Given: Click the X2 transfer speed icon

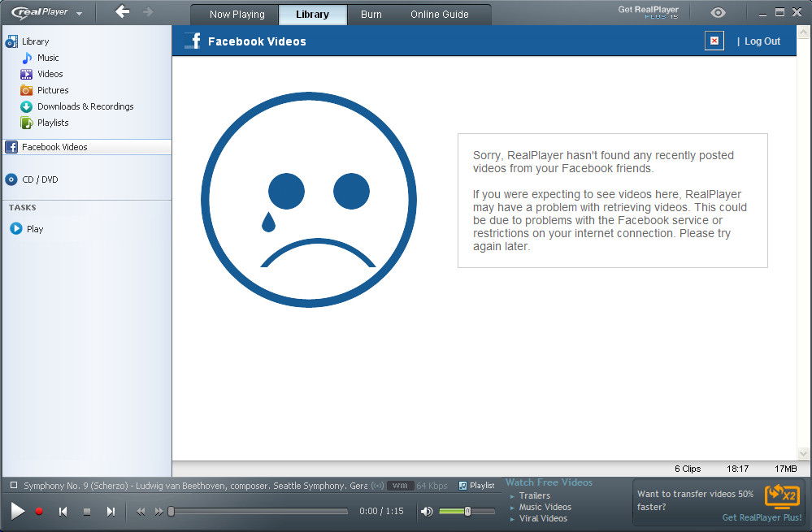Looking at the screenshot, I should pyautogui.click(x=781, y=495).
